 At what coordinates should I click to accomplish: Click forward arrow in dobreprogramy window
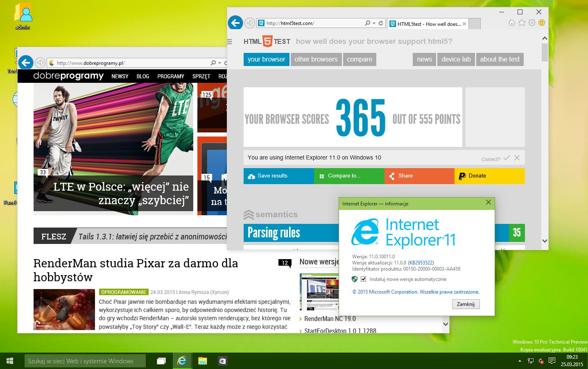pyautogui.click(x=40, y=63)
